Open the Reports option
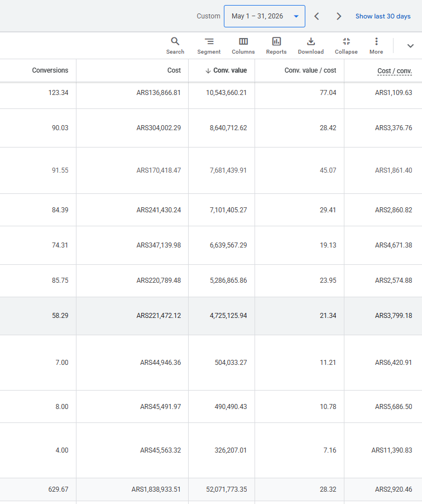422x504 pixels. pyautogui.click(x=276, y=46)
